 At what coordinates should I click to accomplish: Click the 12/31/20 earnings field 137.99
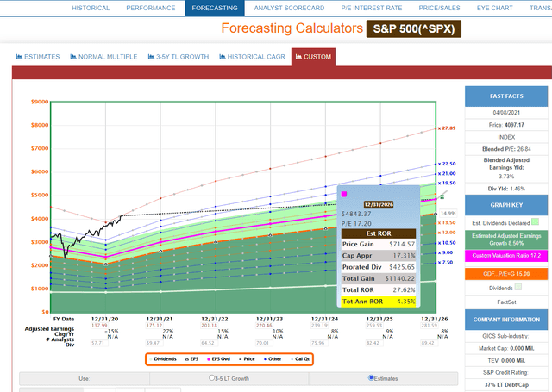click(99, 325)
